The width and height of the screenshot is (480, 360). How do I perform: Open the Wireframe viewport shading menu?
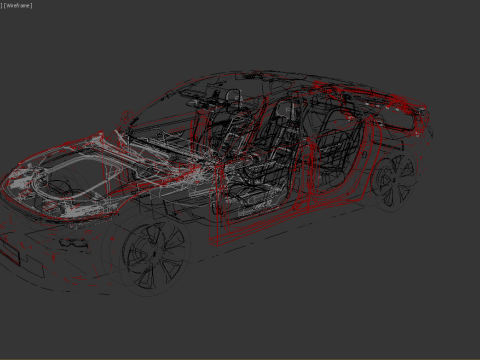18,6
